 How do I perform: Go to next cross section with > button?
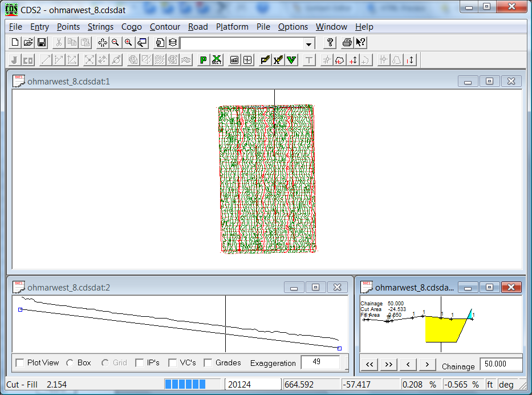[x=427, y=364]
